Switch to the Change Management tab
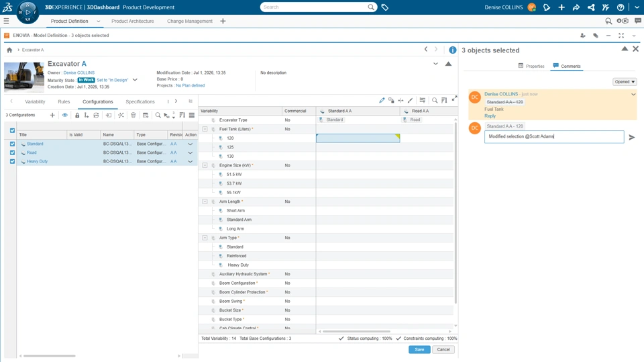Viewport: 644px width, 362px height. tap(190, 21)
